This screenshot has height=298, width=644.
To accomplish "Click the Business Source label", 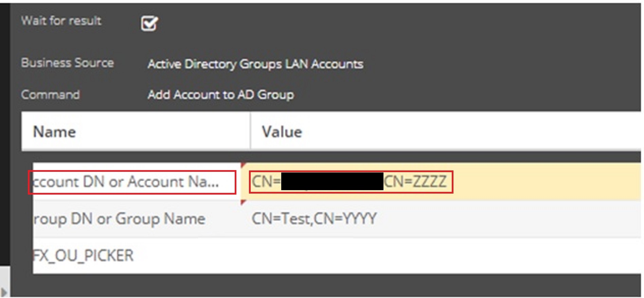I will pos(67,63).
